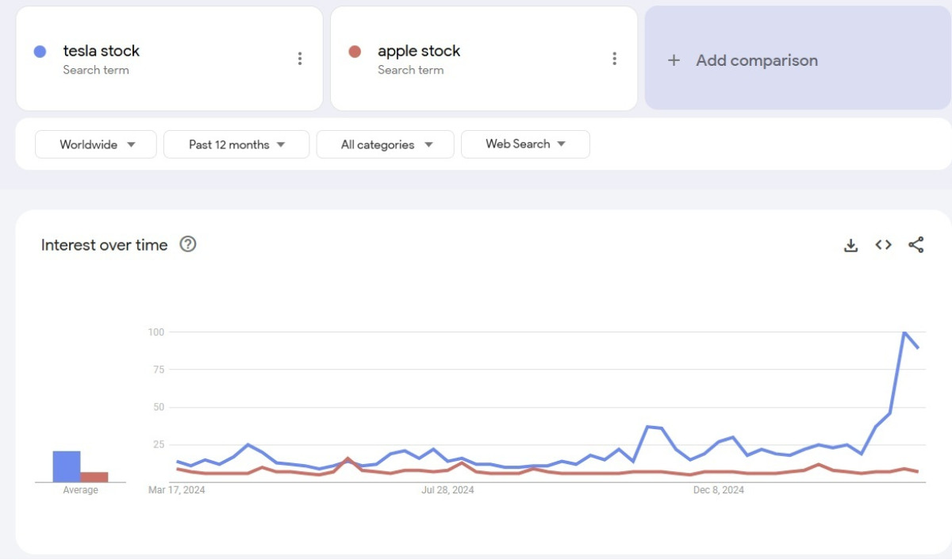Click the tesla stock peak at 100
Viewport: 952px width, 560px height.
pos(904,332)
